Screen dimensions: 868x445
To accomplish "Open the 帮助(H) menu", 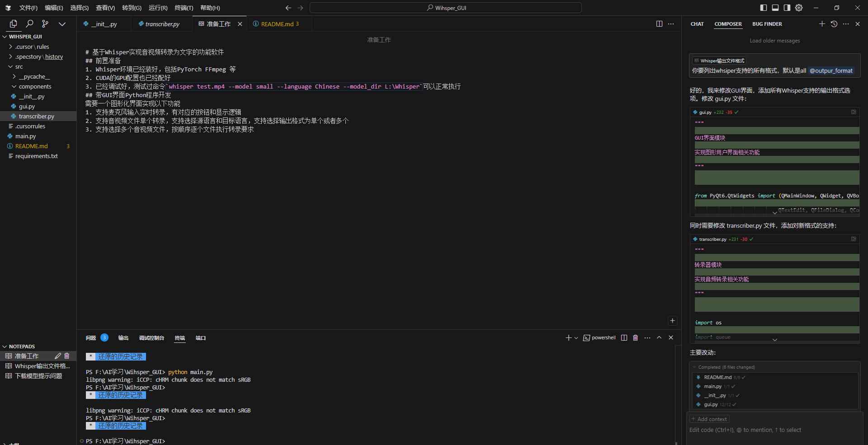I will point(210,8).
